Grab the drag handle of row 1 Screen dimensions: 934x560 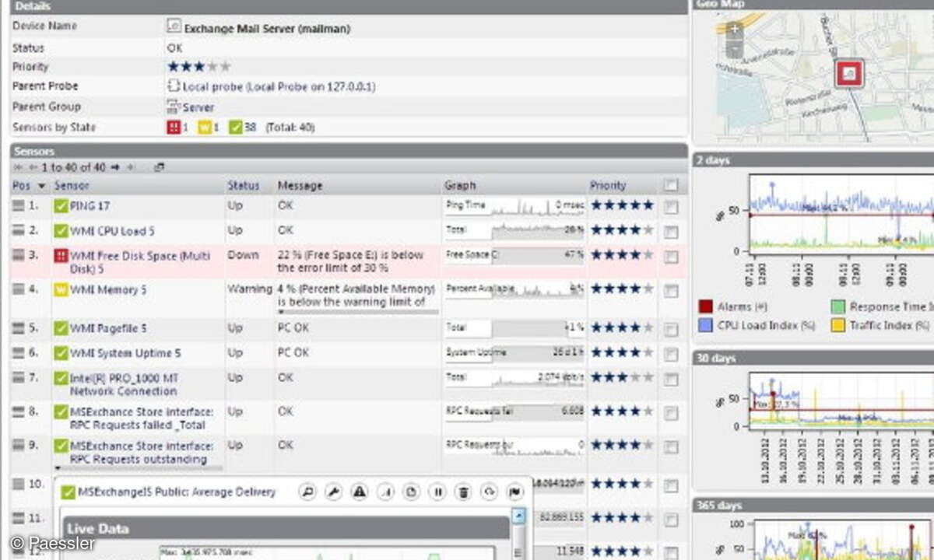click(x=19, y=206)
